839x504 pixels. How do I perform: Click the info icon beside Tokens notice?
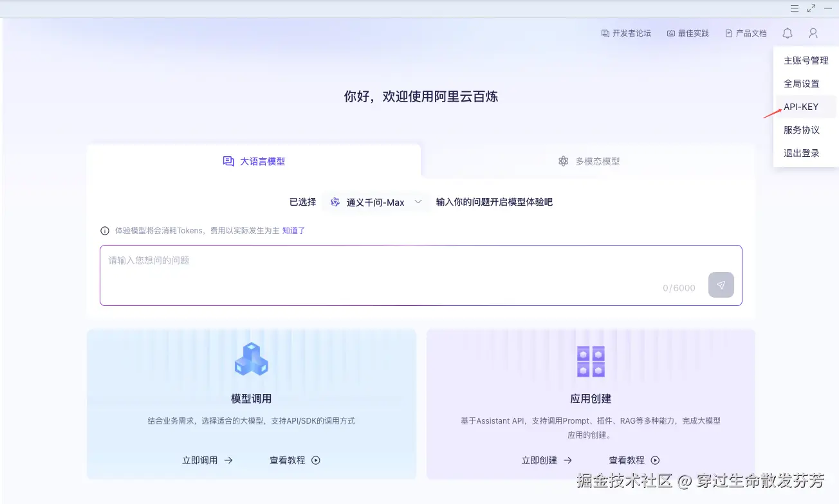pos(105,231)
